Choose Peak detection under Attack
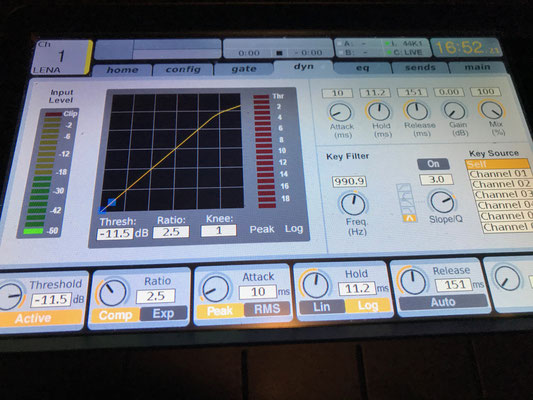Viewport: 533px width, 400px height. click(220, 311)
